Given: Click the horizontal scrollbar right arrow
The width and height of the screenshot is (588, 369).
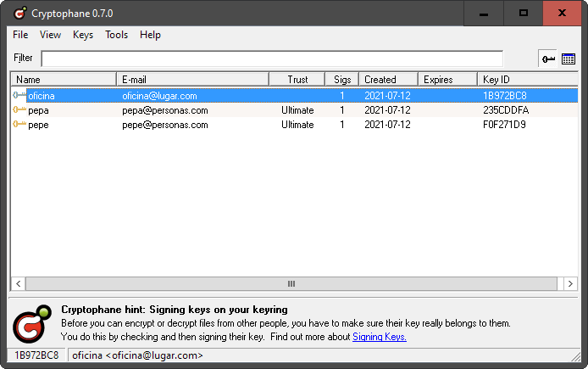Looking at the screenshot, I should pyautogui.click(x=570, y=284).
